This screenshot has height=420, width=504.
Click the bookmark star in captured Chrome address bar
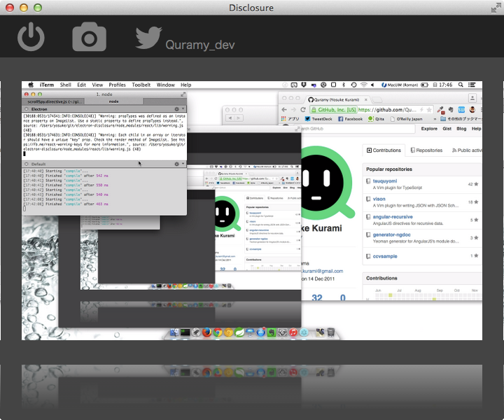(x=429, y=110)
